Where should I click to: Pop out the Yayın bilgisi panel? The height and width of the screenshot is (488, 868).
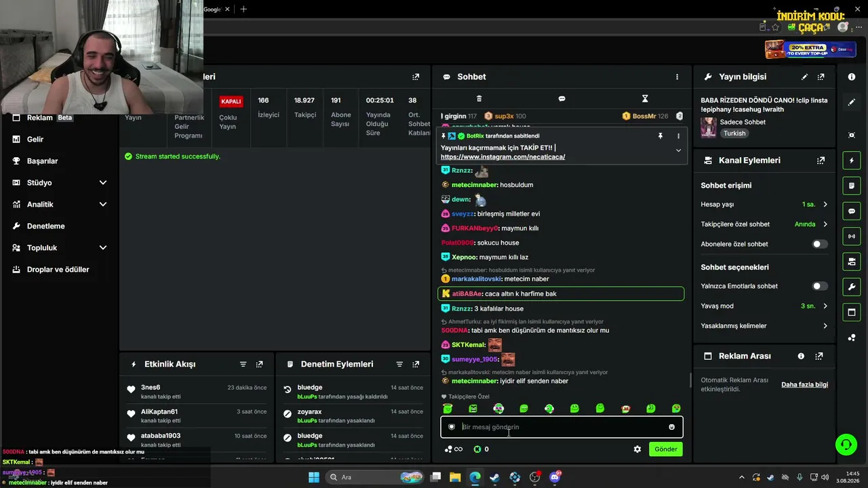[821, 77]
